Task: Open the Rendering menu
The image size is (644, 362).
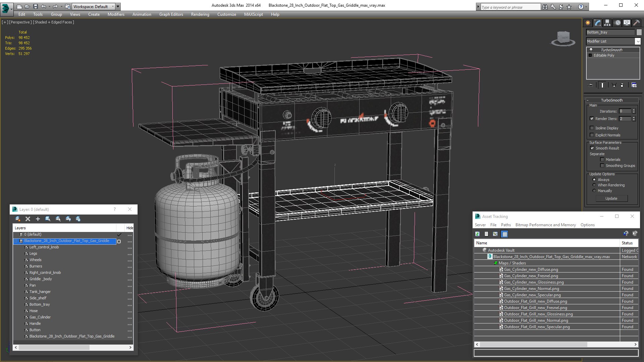Action: pyautogui.click(x=200, y=14)
